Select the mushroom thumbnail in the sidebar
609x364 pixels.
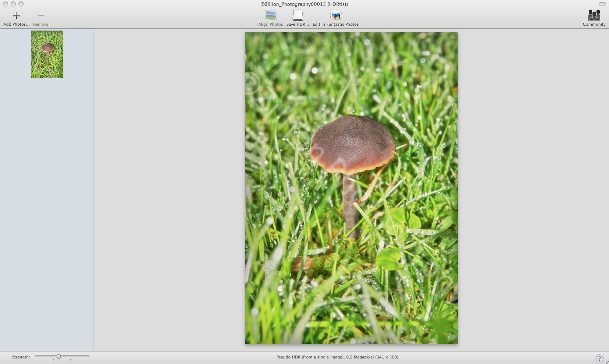[x=47, y=54]
